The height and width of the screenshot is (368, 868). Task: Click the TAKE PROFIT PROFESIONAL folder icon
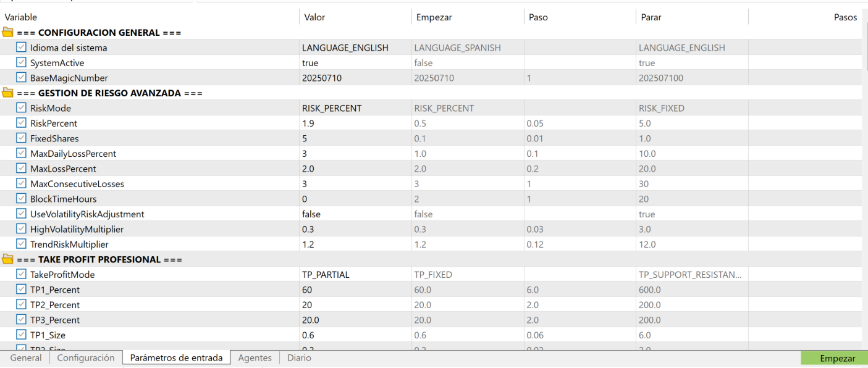pyautogui.click(x=8, y=259)
